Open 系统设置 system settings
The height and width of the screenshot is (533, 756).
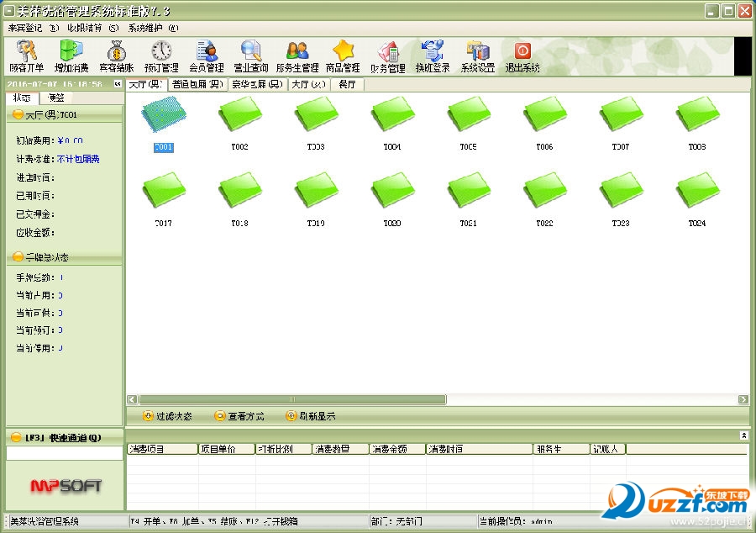479,55
